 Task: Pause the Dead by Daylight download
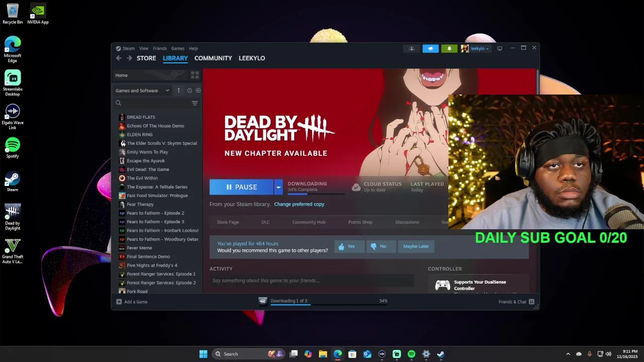(x=242, y=187)
